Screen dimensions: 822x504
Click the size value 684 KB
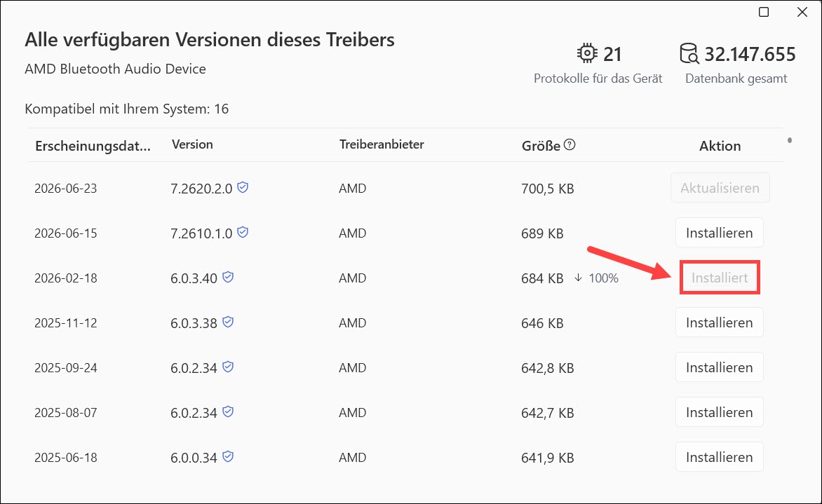pyautogui.click(x=542, y=279)
